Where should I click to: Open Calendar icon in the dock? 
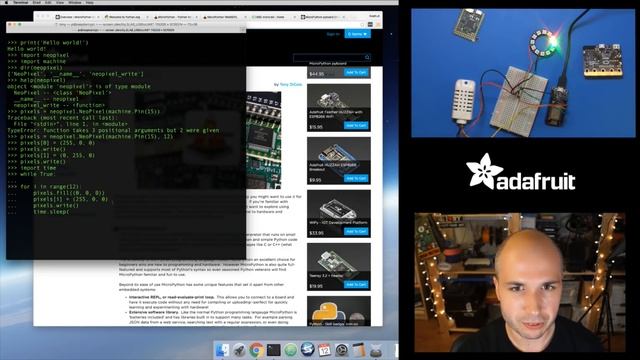(x=324, y=350)
